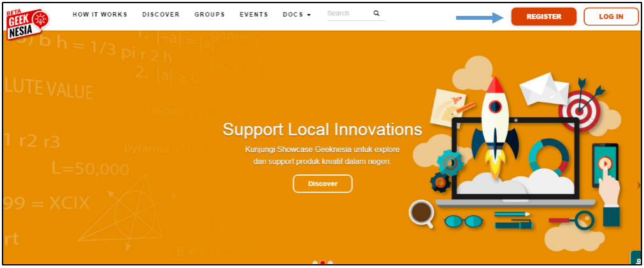Click the REGISTER button
This screenshot has height=268, width=644.
point(544,17)
